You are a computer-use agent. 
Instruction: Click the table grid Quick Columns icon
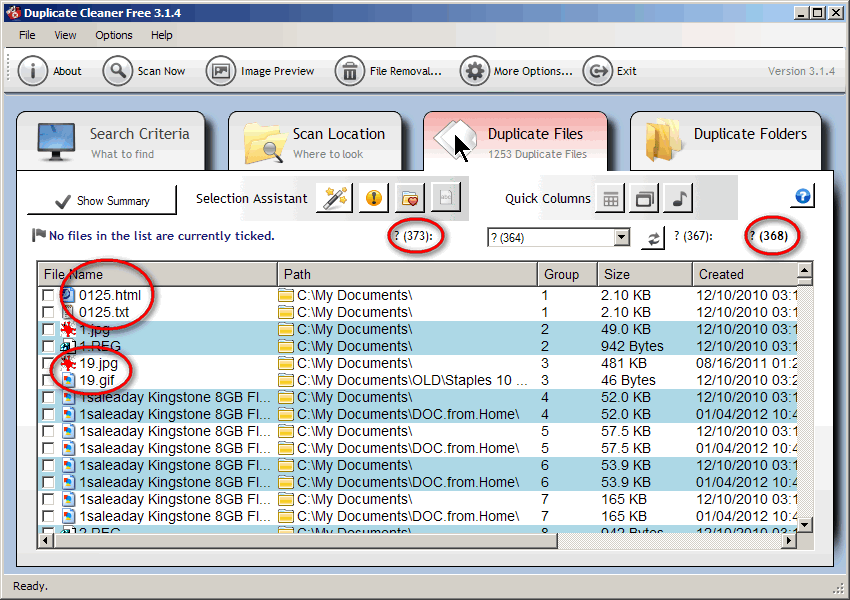(611, 199)
